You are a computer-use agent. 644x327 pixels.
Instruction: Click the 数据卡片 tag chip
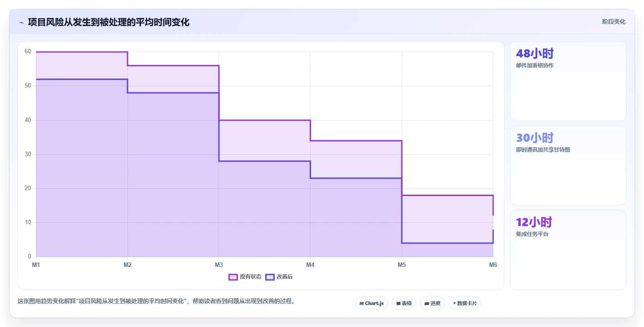[x=465, y=303]
